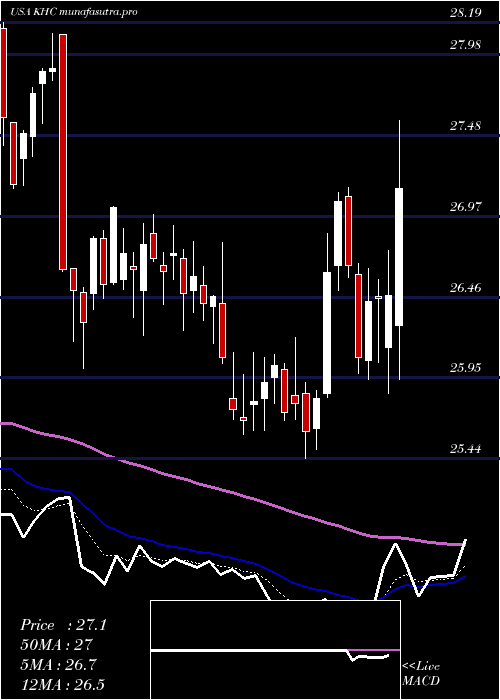The width and height of the screenshot is (500, 700).
Task: Click the 25.95 price axis label
Action: click(x=465, y=368)
